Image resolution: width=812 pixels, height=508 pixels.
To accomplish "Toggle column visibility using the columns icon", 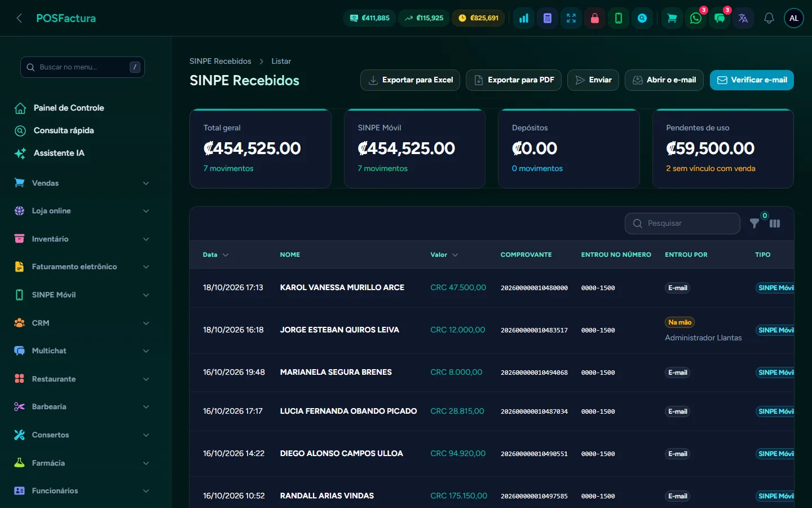I will (775, 224).
